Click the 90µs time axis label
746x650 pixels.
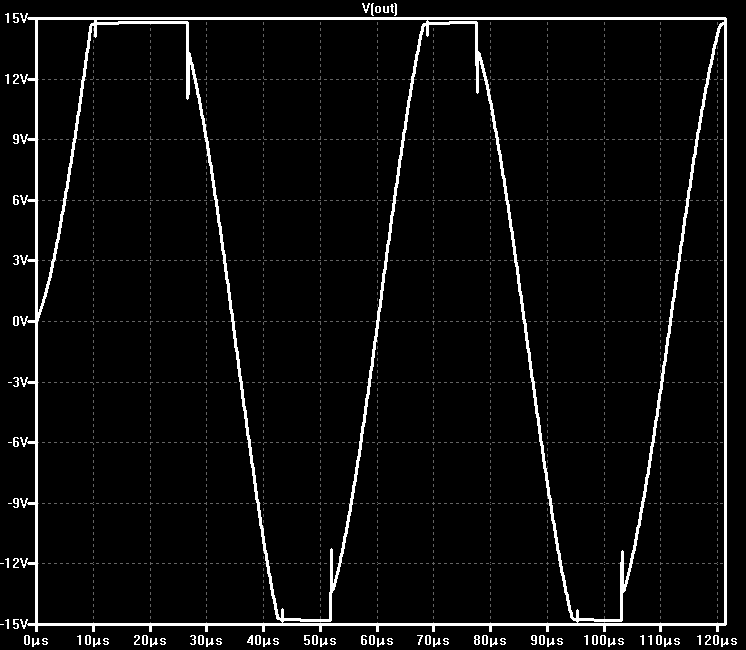click(x=547, y=640)
